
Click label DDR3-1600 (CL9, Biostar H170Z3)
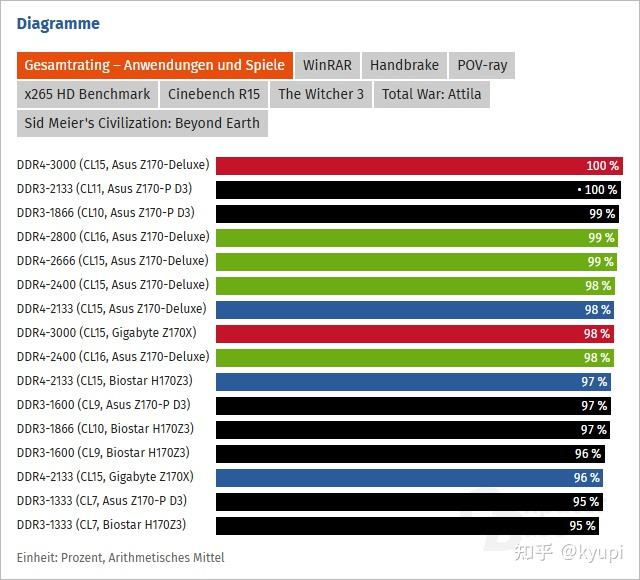point(103,453)
